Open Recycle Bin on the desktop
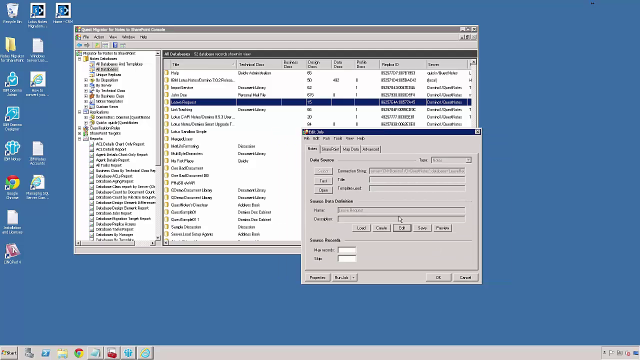This screenshot has height=360, width=640. coord(12,13)
